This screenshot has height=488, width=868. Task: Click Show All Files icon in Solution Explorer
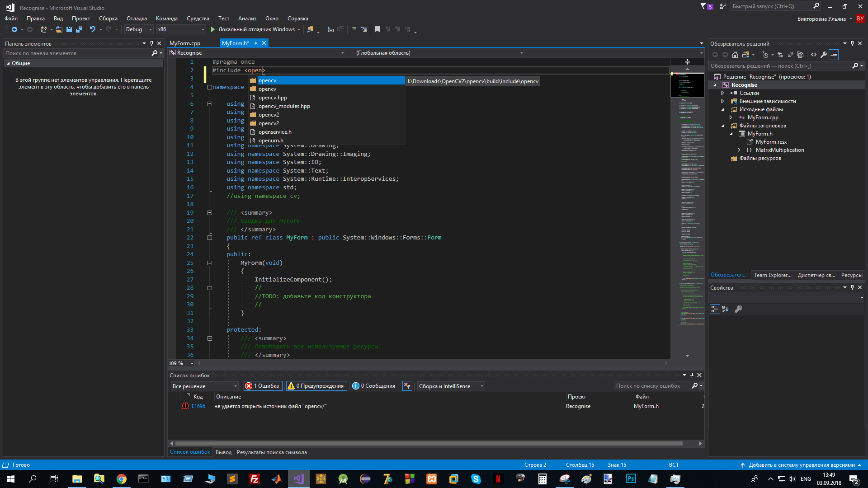[800, 55]
